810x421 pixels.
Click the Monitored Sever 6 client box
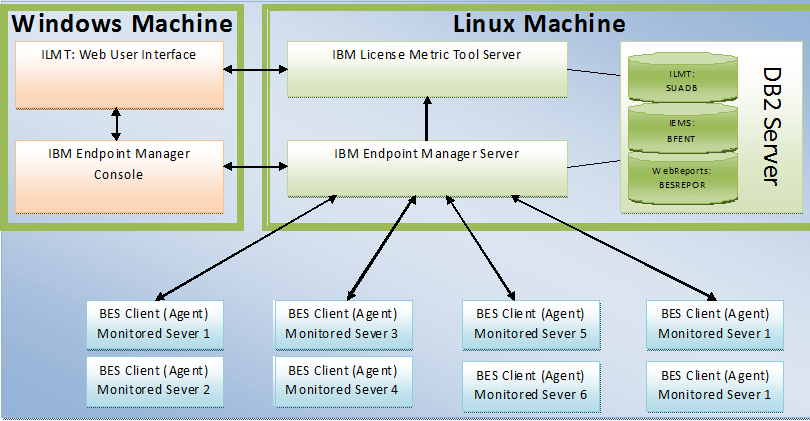click(531, 386)
